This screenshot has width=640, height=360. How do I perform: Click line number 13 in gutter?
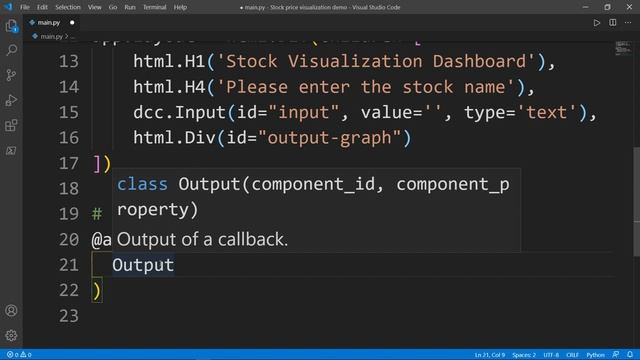[x=69, y=62]
